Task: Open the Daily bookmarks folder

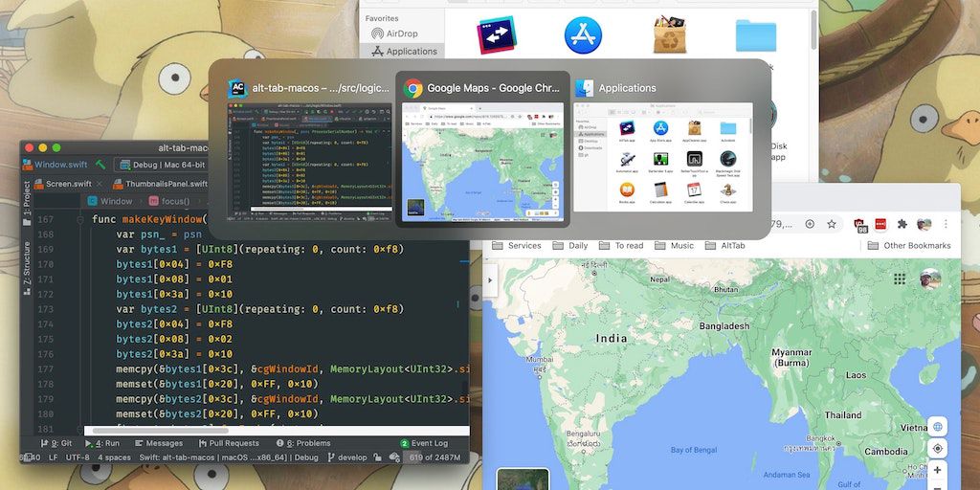Action: point(570,246)
